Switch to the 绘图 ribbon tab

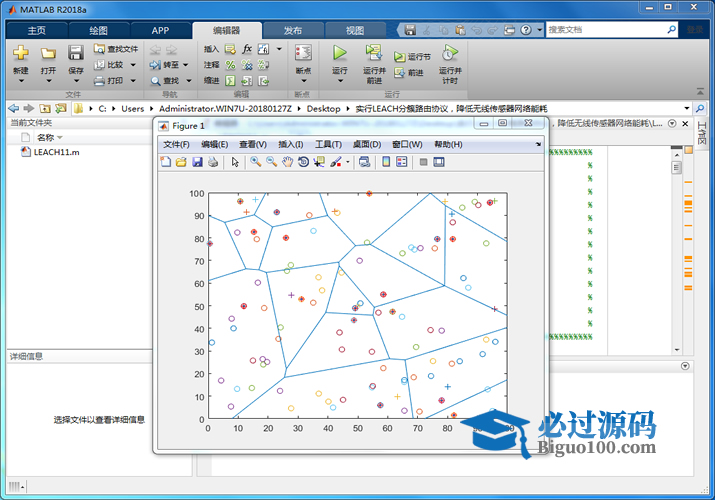point(99,30)
